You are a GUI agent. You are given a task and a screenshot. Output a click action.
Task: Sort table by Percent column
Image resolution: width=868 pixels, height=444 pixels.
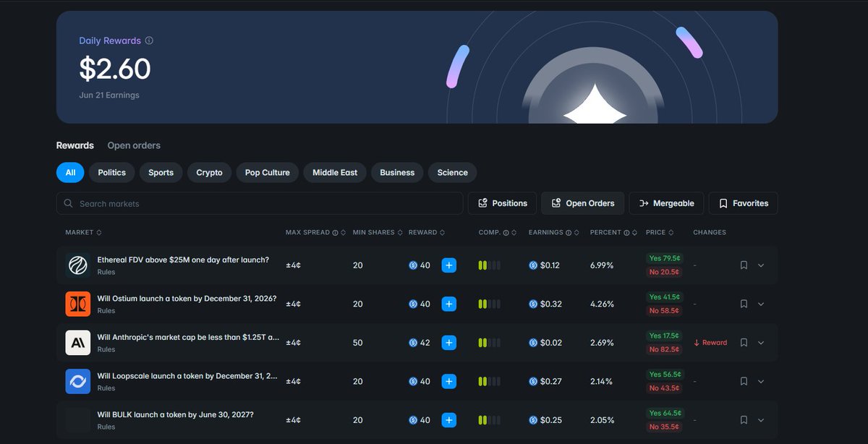point(613,233)
